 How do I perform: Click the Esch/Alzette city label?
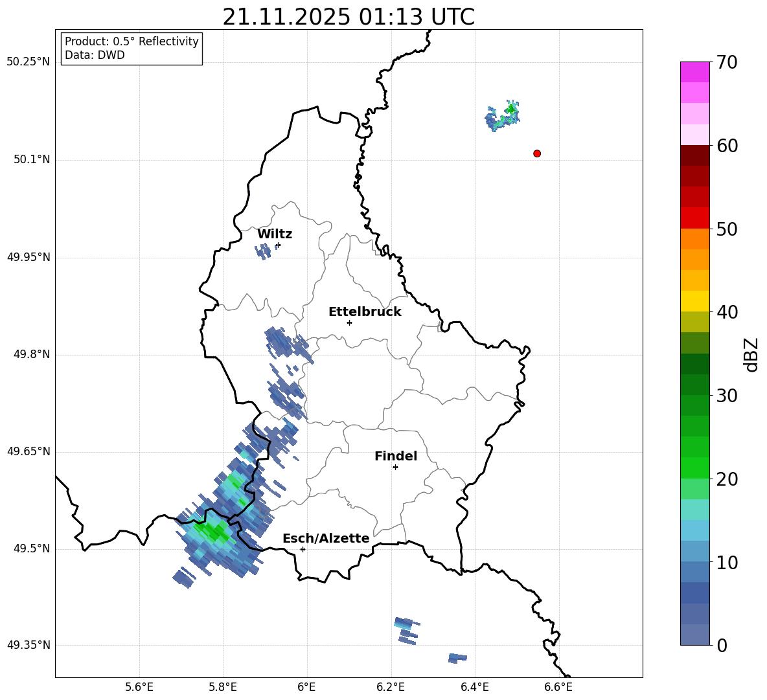(x=326, y=539)
